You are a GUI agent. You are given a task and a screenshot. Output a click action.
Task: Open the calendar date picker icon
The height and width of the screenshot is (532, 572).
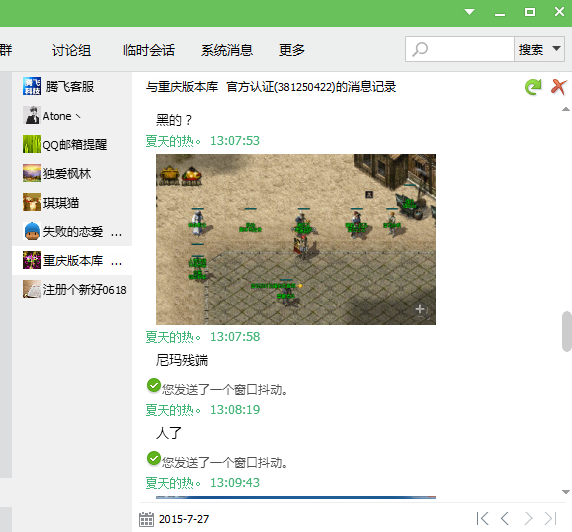point(146,519)
